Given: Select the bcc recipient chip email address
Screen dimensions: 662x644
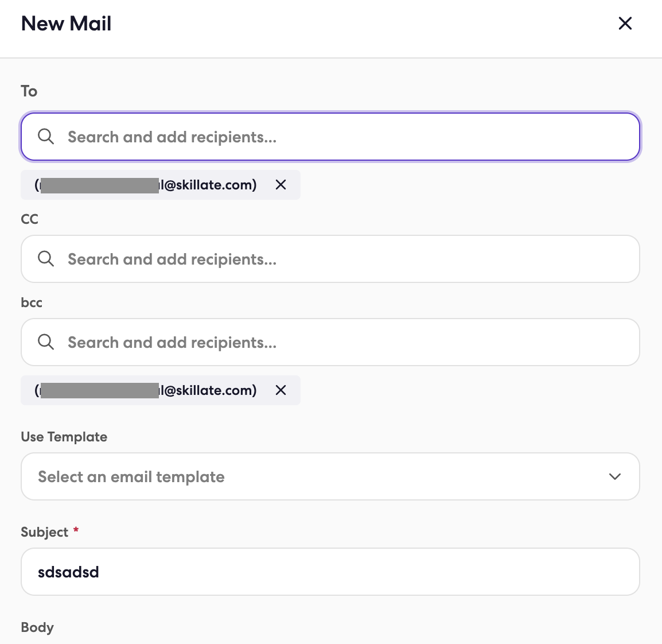Looking at the screenshot, I should (x=146, y=390).
